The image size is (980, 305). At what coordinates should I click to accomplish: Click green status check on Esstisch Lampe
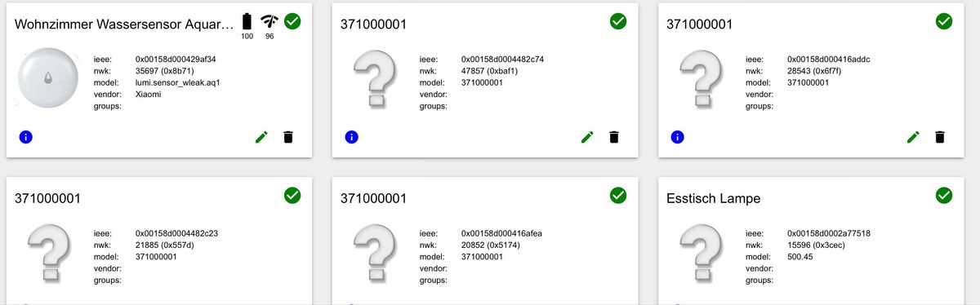coord(944,196)
